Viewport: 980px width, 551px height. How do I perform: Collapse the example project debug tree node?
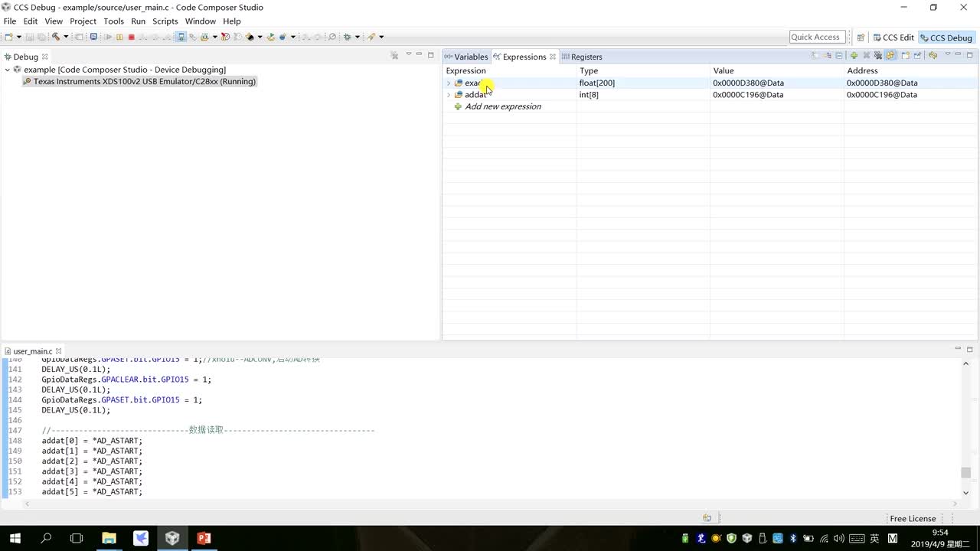7,70
